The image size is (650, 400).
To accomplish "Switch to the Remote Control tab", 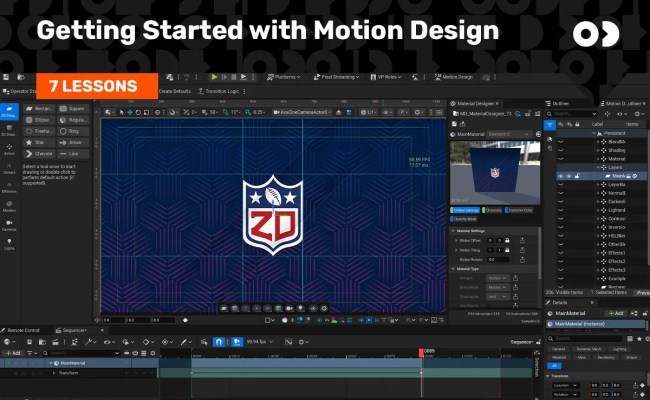I will tap(21, 330).
